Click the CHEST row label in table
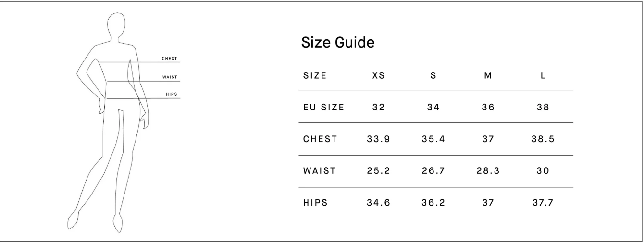 tap(320, 139)
